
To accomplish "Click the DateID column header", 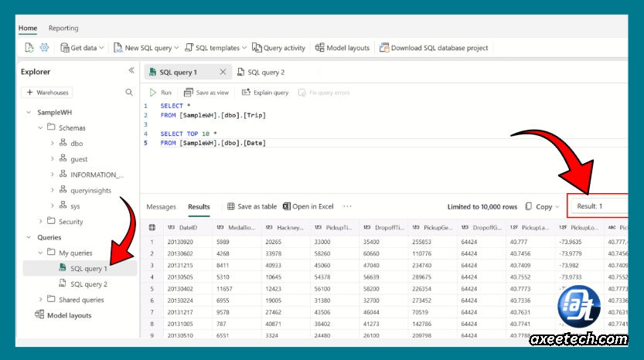I will [188, 227].
